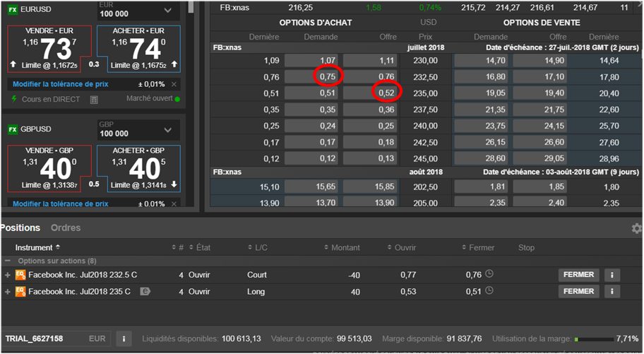Viewport: 644px width, 354px height.
Task: Click the TRIAL_6627158 account label
Action: point(34,338)
